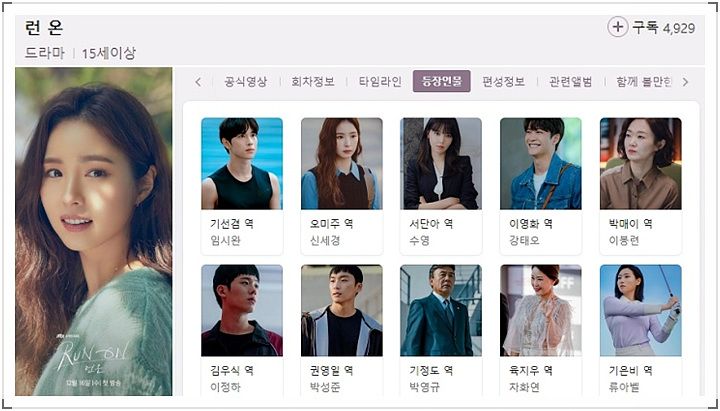The image size is (720, 411).
Task: Click the plus subscribe icon
Action: (x=617, y=27)
